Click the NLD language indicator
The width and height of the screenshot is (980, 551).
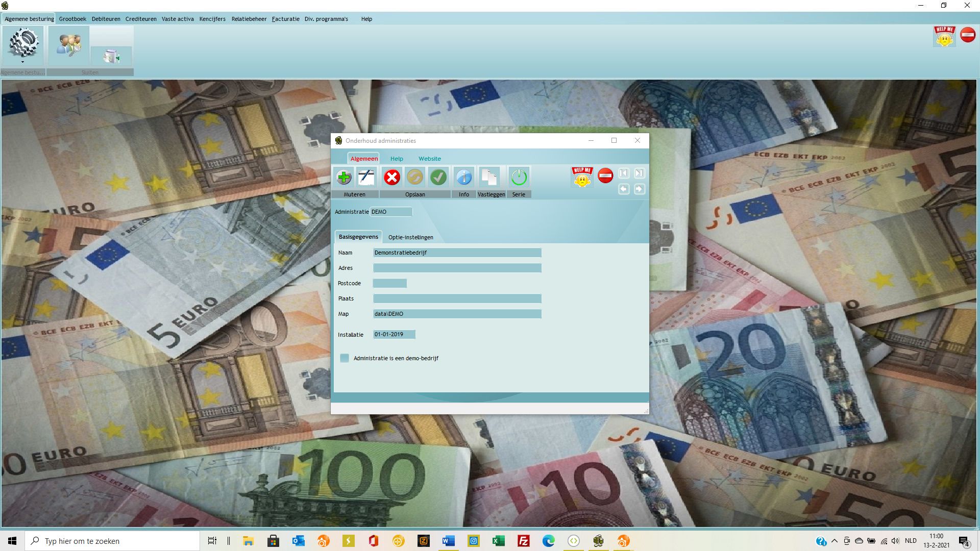(911, 541)
